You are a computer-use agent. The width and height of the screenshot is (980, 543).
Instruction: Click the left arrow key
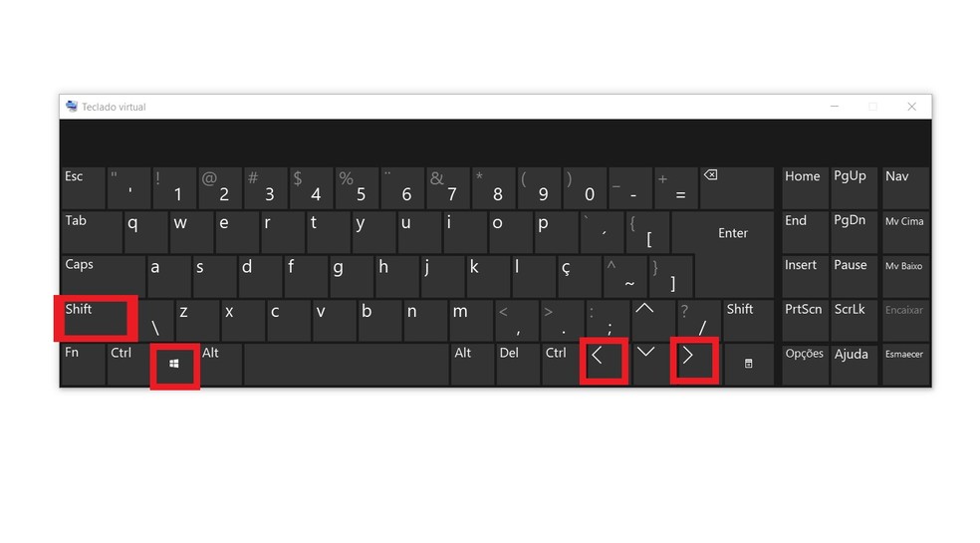604,363
